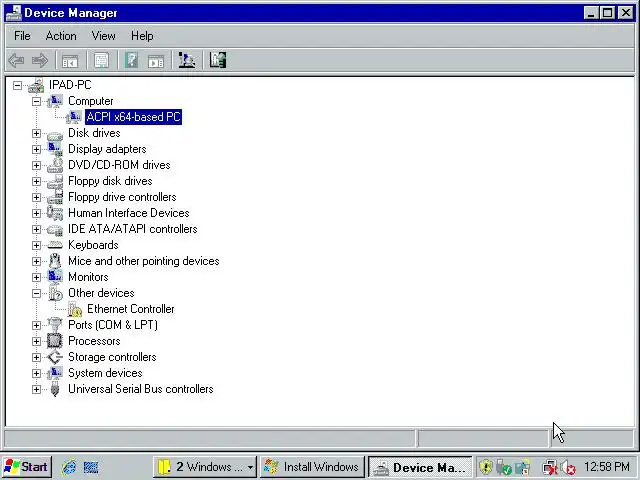
Task: Click the Help question mark toolbar icon
Action: tap(131, 60)
